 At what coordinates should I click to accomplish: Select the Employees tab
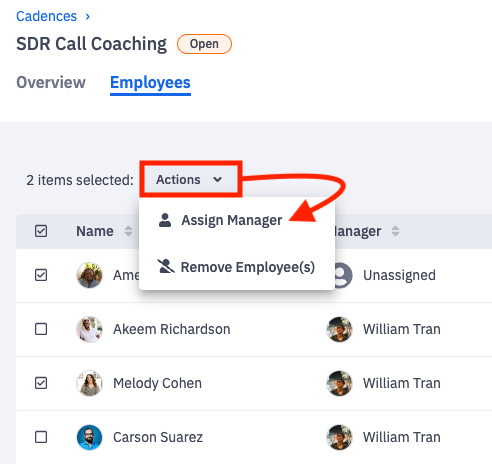pyautogui.click(x=150, y=83)
